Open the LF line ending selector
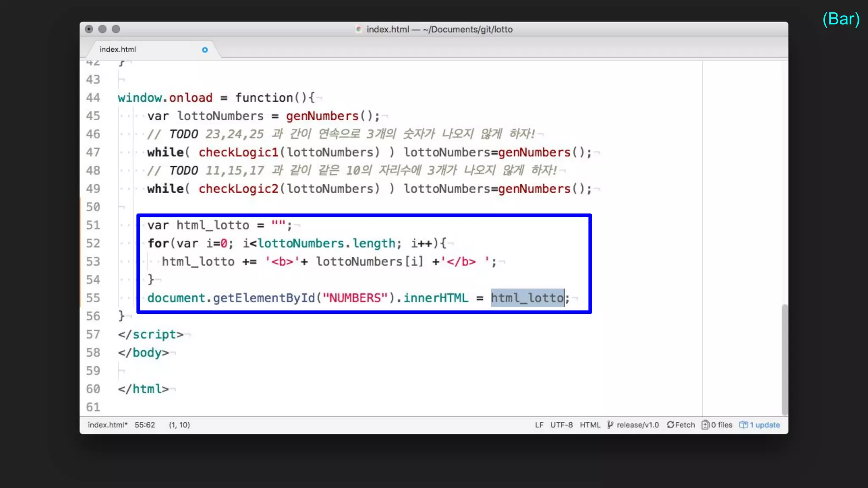Viewport: 868px width, 488px height. [x=539, y=425]
